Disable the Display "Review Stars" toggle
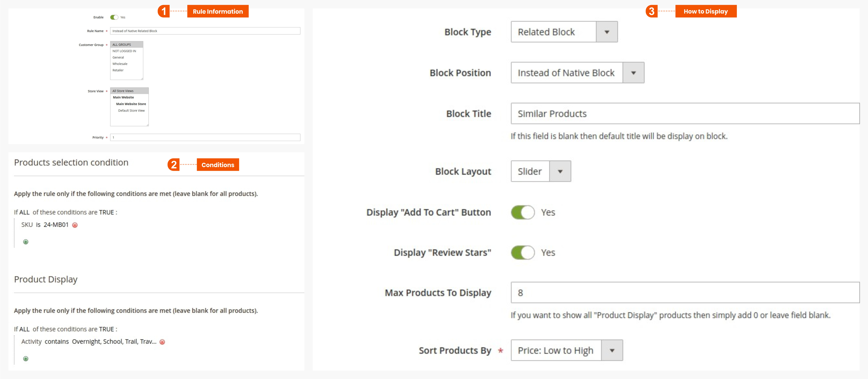This screenshot has width=868, height=379. click(x=522, y=253)
